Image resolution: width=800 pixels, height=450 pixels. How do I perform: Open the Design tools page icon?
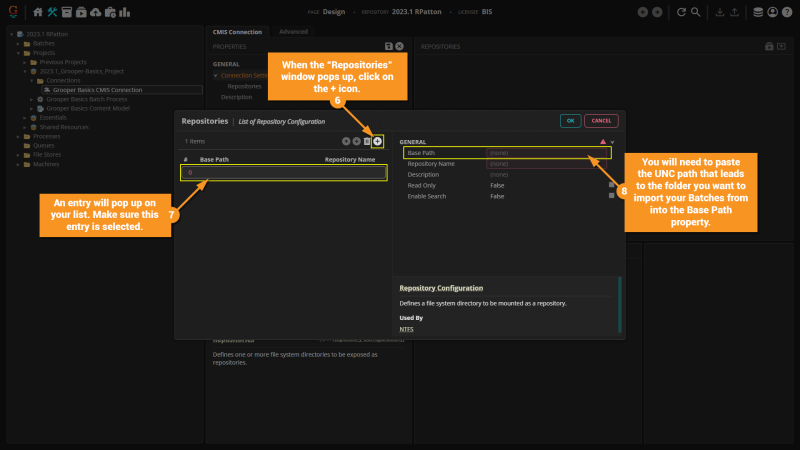coord(52,12)
